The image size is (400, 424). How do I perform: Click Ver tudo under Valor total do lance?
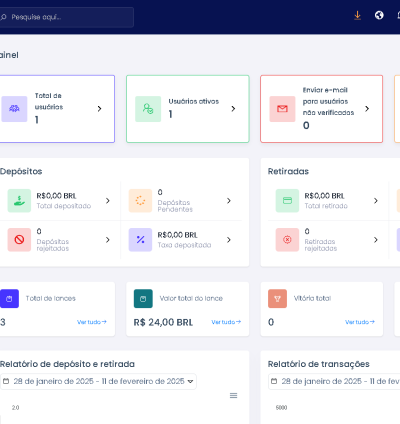[226, 322]
